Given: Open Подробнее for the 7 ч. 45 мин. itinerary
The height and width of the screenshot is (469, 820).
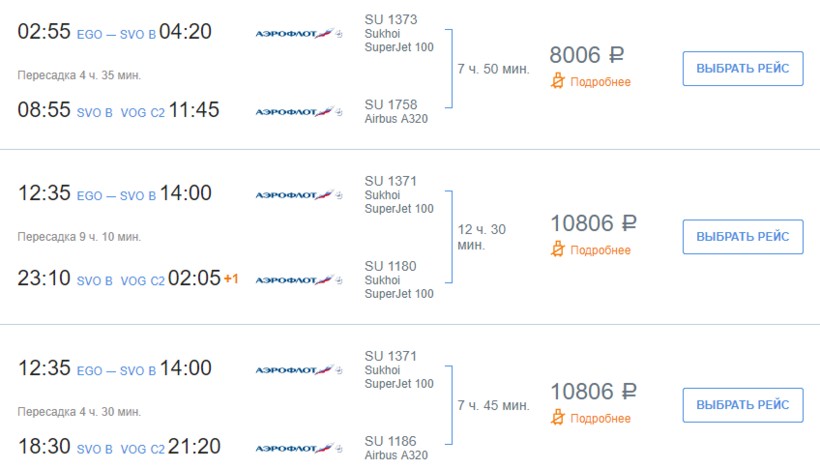Looking at the screenshot, I should point(600,418).
